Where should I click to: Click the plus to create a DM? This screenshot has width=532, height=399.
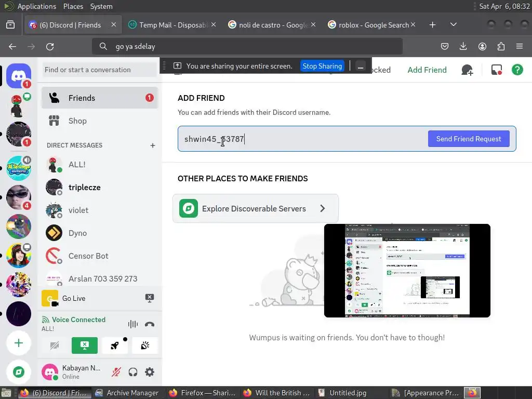[x=153, y=145]
